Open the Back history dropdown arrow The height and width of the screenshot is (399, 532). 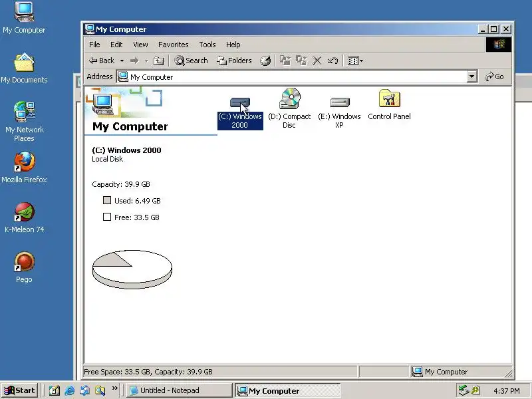point(122,61)
